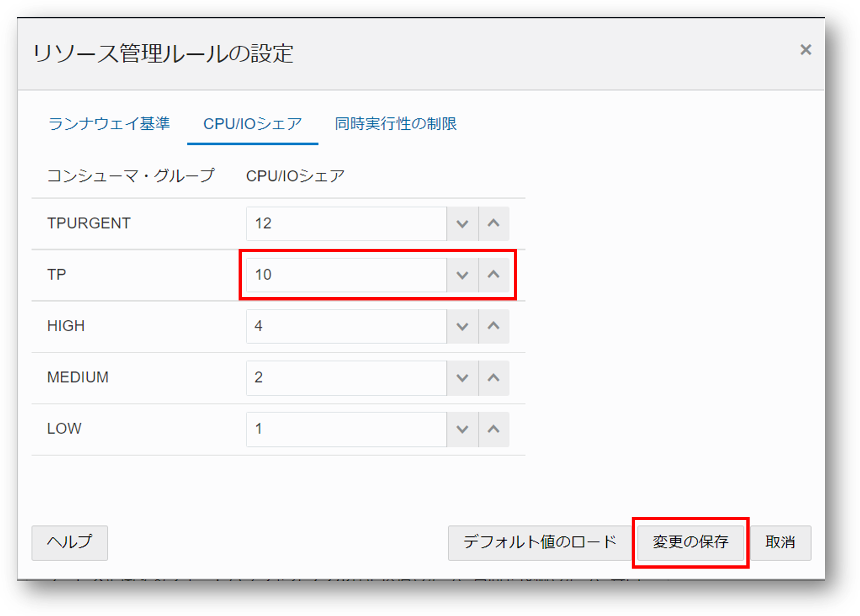The image size is (860, 616).
Task: Decrease LOW share with down arrow
Action: pos(463,429)
